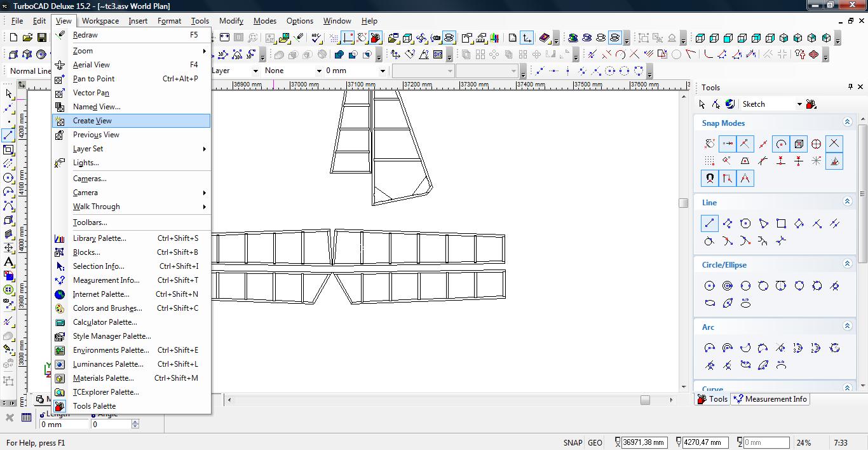The width and height of the screenshot is (868, 450).
Task: Switch to the Measurement Info tab
Action: click(x=770, y=399)
